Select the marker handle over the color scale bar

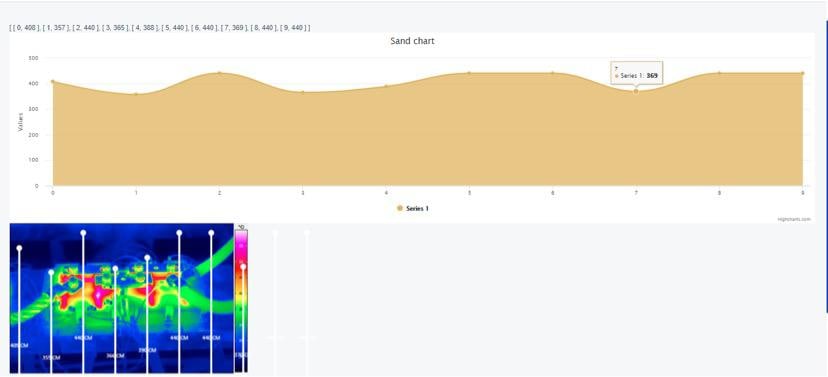tap(243, 267)
